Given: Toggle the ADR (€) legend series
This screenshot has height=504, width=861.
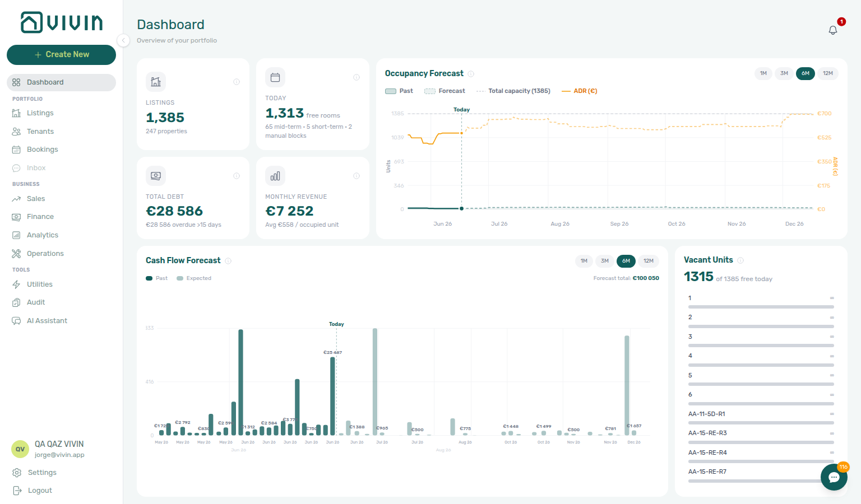Looking at the screenshot, I should [x=580, y=91].
